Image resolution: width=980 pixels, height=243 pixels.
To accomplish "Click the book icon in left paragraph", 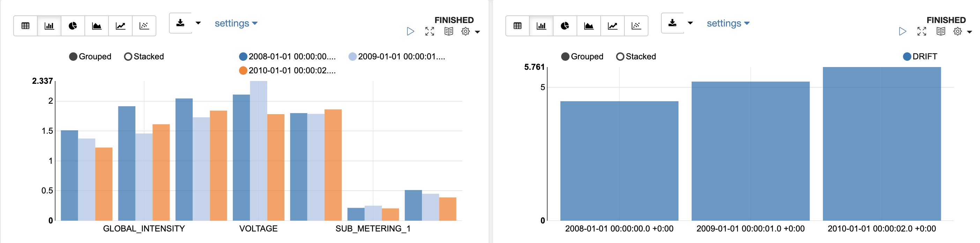I will tap(448, 31).
